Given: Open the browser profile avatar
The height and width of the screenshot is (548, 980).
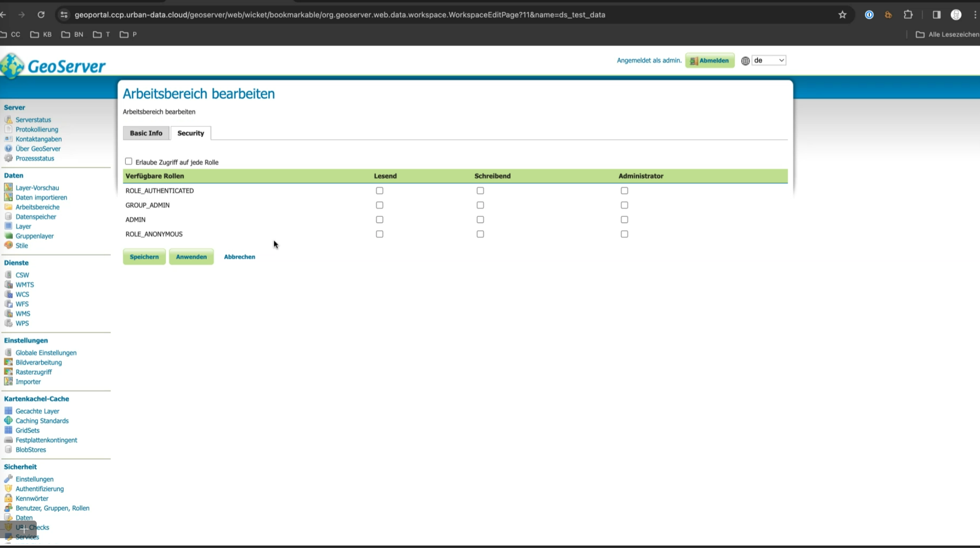Looking at the screenshot, I should [956, 15].
